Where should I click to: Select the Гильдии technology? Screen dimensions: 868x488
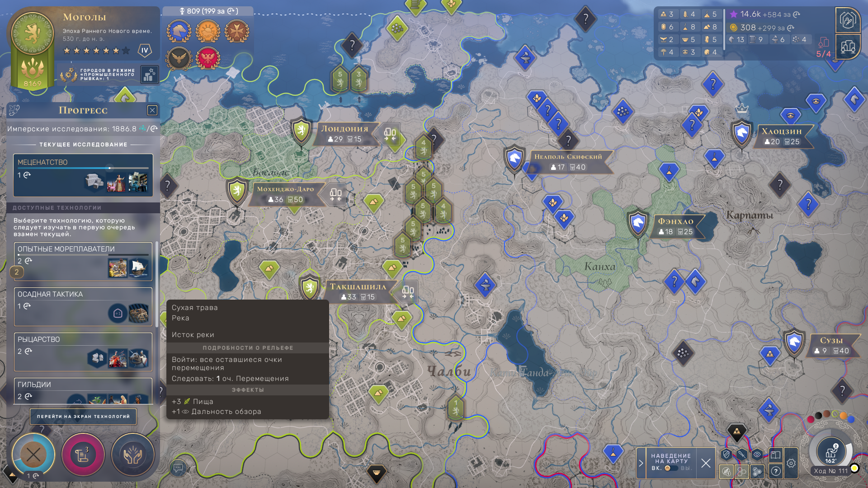tap(83, 391)
